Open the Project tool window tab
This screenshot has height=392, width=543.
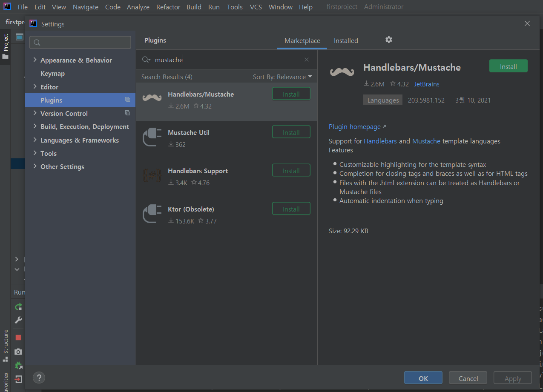[6, 46]
